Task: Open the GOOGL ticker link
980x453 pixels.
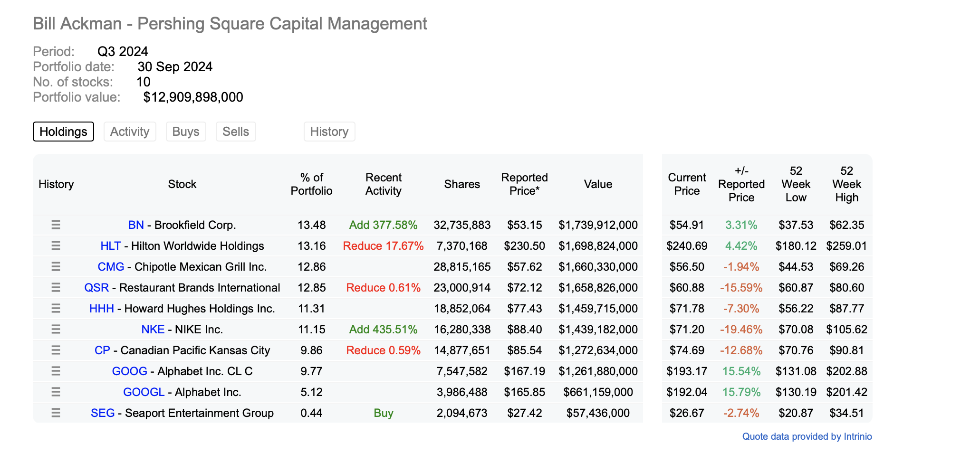Action: [x=144, y=392]
